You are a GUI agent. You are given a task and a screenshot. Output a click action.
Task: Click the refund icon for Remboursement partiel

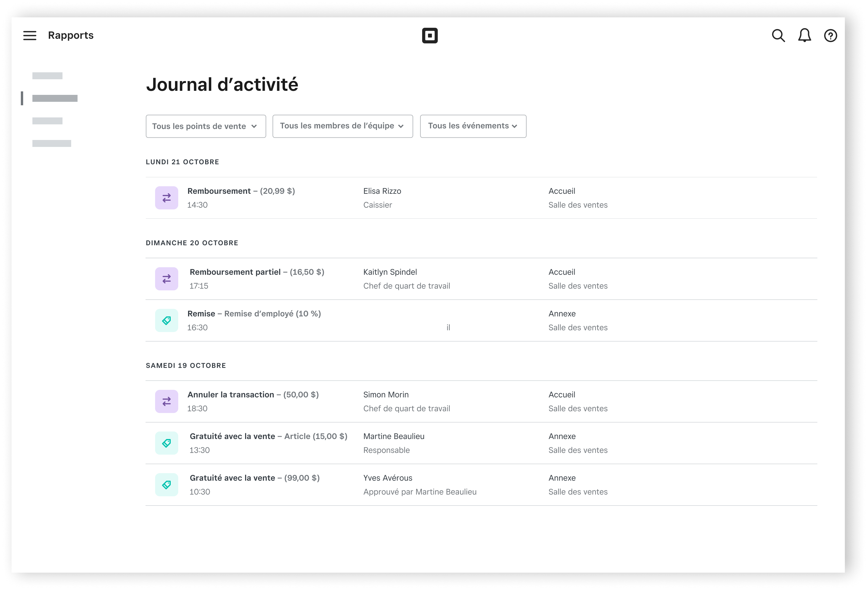coord(167,279)
